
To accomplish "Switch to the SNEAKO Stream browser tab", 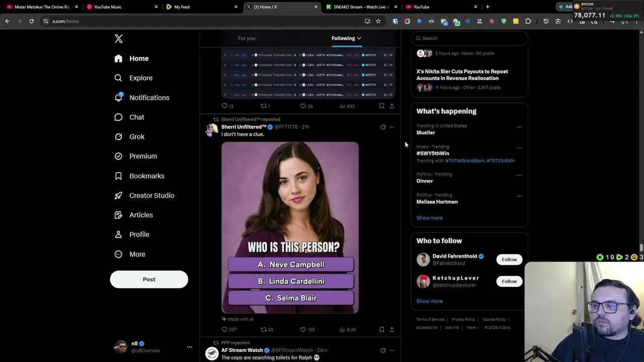I will click(361, 7).
